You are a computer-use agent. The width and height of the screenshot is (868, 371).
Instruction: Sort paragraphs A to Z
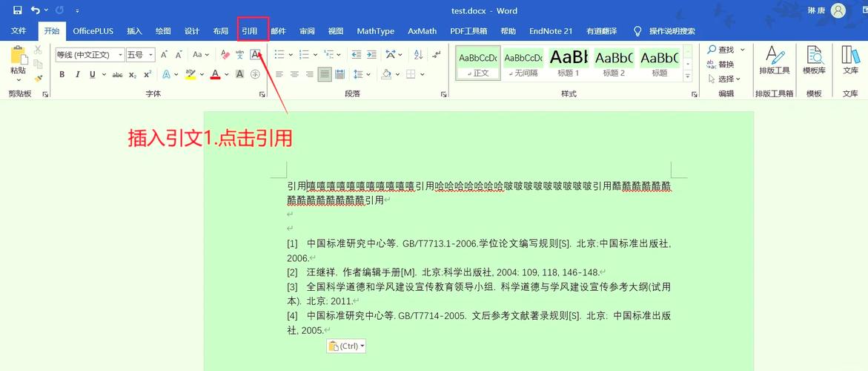(418, 55)
